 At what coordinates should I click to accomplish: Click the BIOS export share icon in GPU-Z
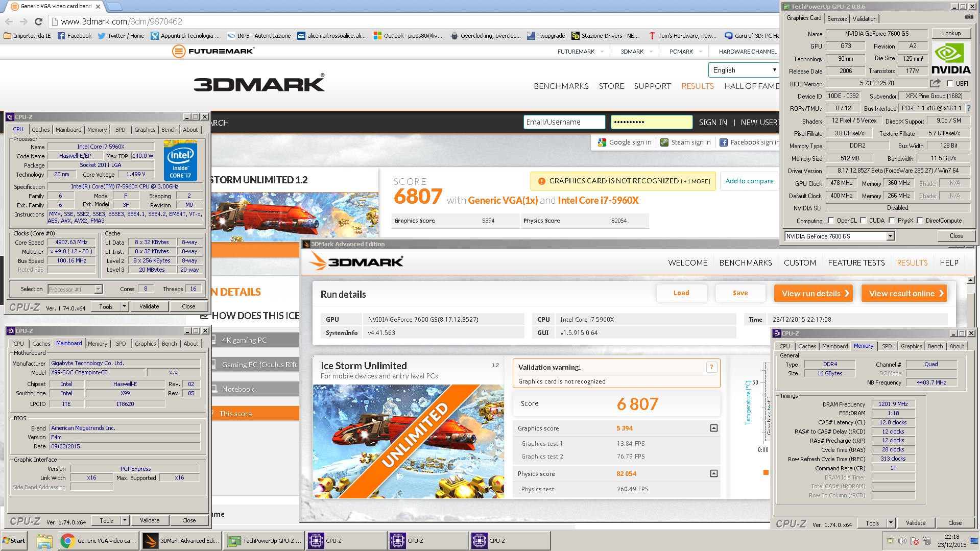click(x=935, y=83)
